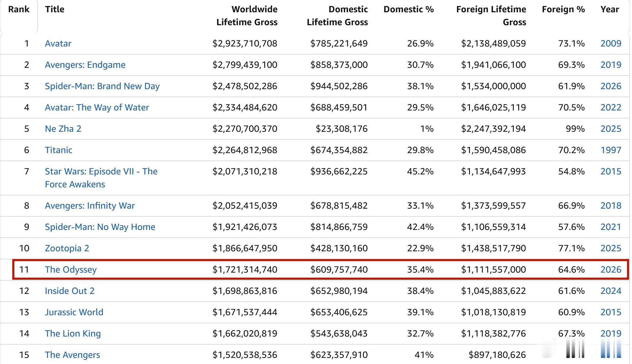Open the Inside Out 2 title link
632x364 pixels.
coord(70,291)
